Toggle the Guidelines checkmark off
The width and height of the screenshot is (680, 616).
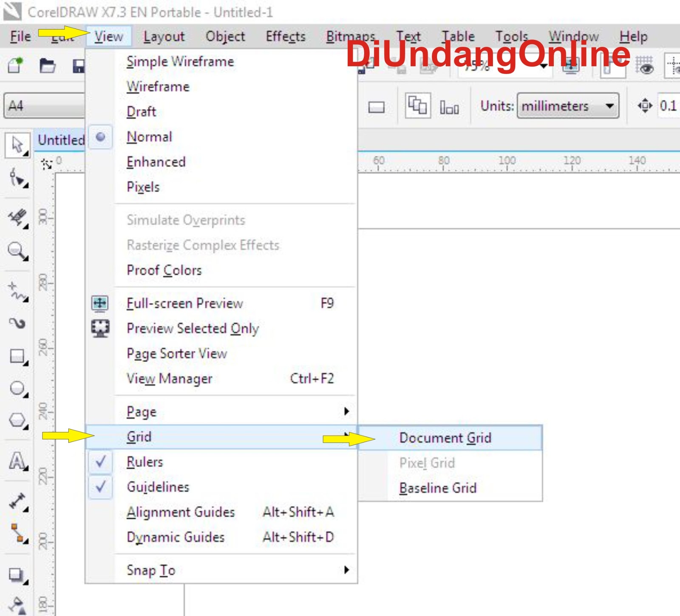101,487
